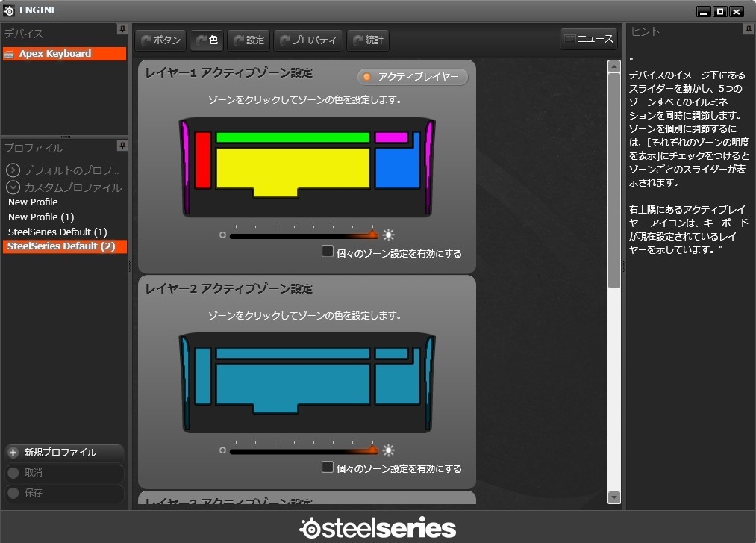Select Apex Keyboard device
The image size is (756, 543).
pyautogui.click(x=65, y=54)
